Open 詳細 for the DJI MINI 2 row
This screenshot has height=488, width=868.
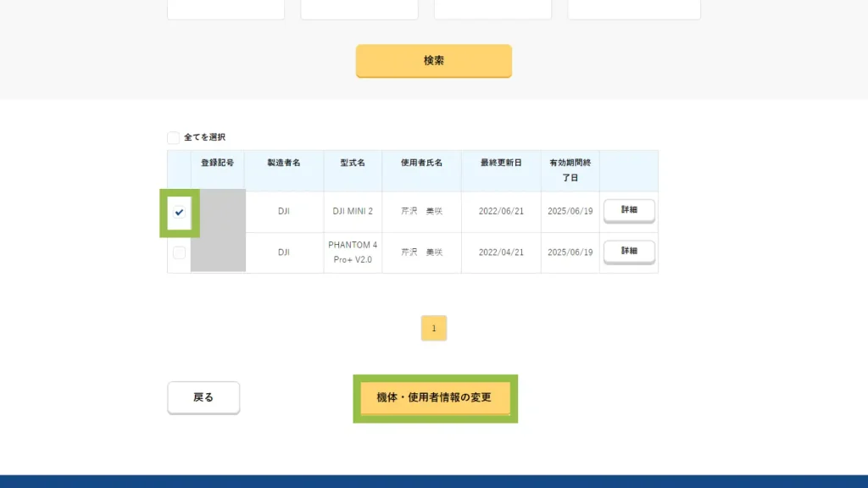coord(629,210)
